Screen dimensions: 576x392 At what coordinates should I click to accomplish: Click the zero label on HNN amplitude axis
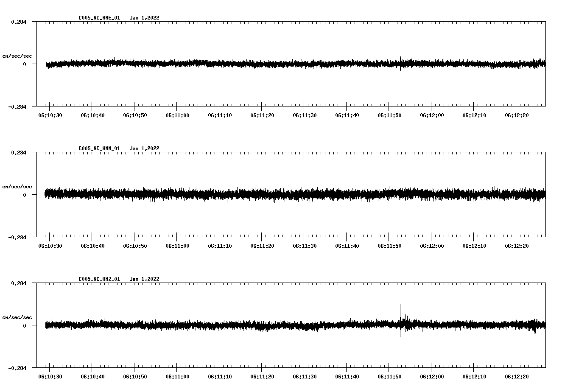[25, 195]
